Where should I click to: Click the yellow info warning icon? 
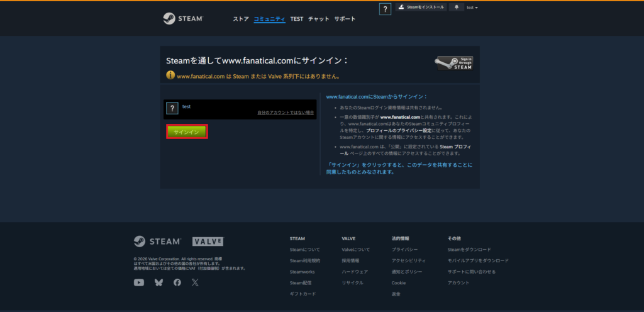pos(170,75)
